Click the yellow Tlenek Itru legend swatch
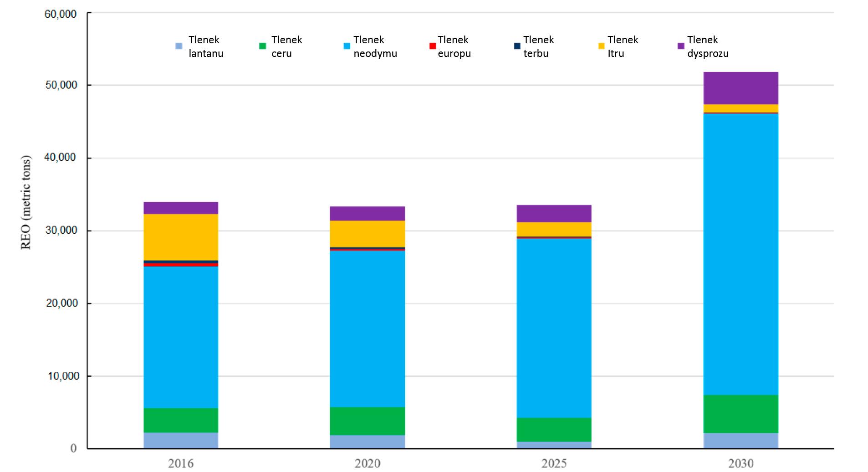 (x=601, y=46)
